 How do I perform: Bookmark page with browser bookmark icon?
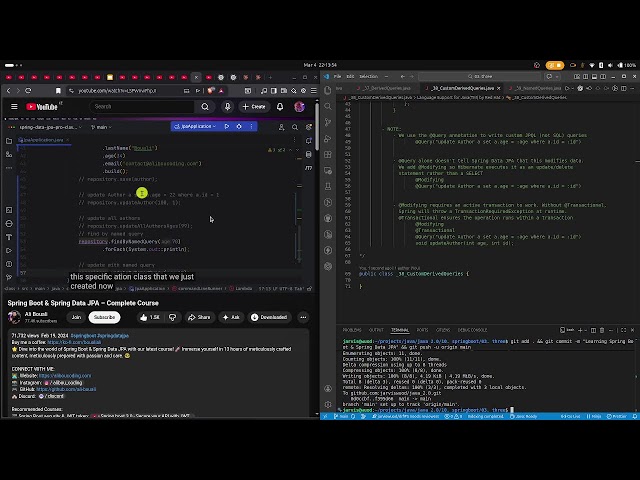pos(58,91)
